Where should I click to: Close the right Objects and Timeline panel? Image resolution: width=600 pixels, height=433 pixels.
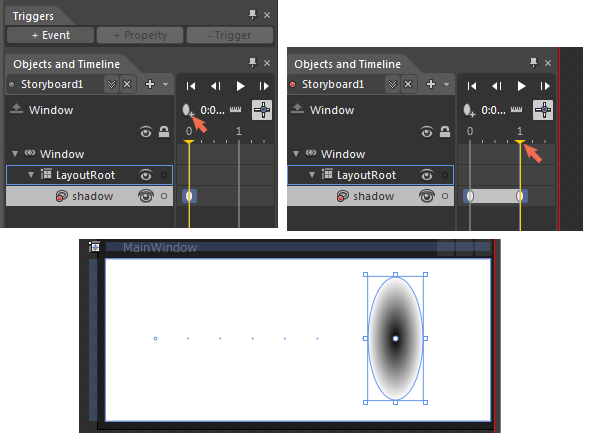tap(548, 63)
